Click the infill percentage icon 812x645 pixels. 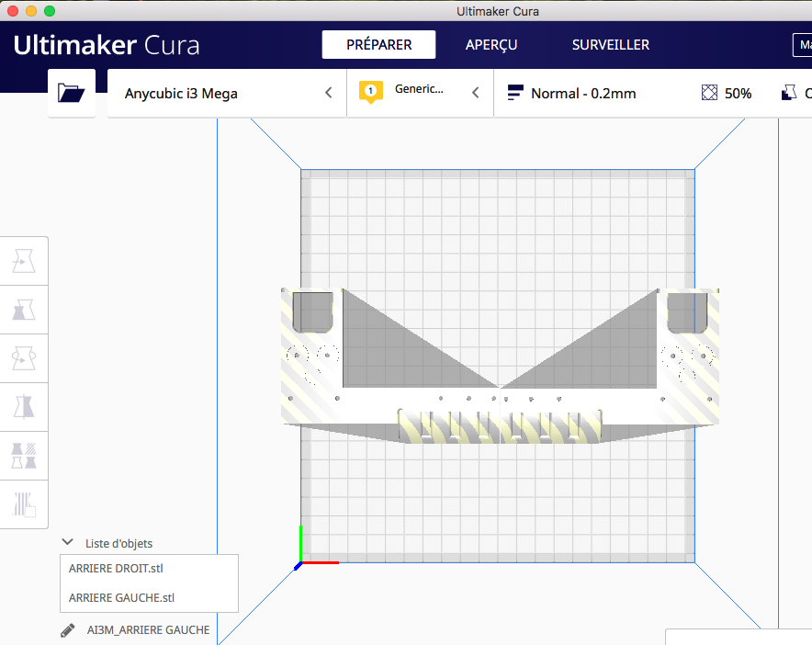pos(709,93)
